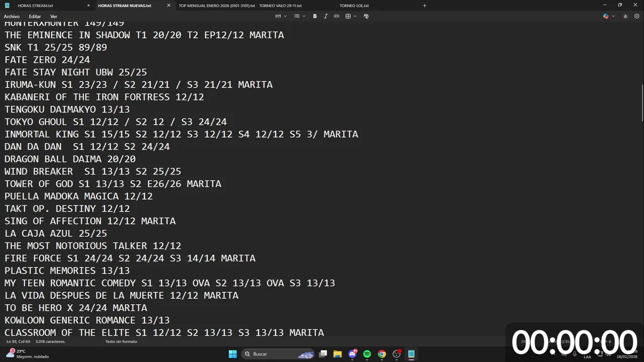
Task: Click the line TAKT OP. DESTINY 12/12
Action: [x=67, y=209]
